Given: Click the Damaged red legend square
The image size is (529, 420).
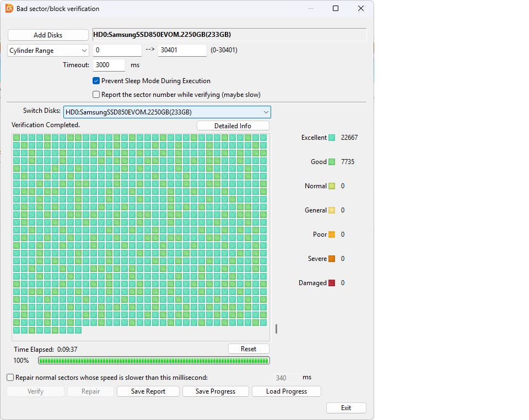Looking at the screenshot, I should tap(332, 283).
